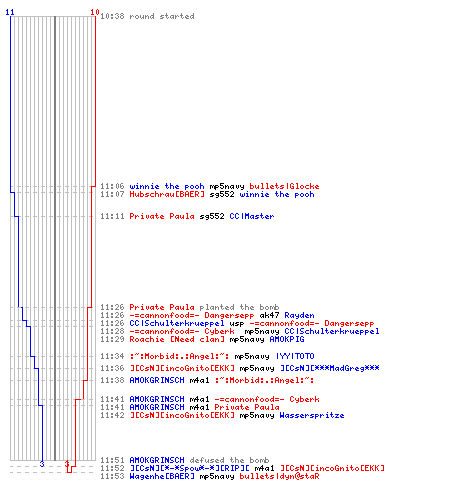Click 'CC|Master' victim name at 11:11

pyautogui.click(x=252, y=216)
